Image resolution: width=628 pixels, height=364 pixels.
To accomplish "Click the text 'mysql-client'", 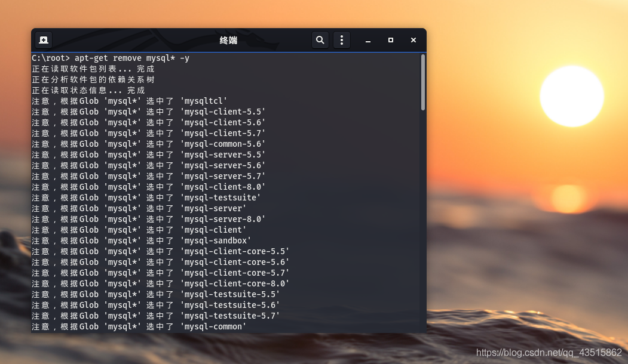I will click(x=213, y=230).
